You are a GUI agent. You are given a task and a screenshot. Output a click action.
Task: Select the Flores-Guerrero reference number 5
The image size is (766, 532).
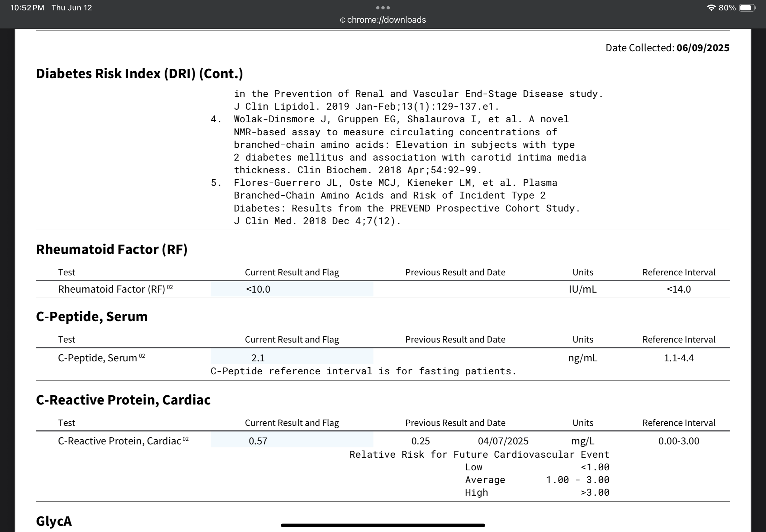click(x=216, y=183)
